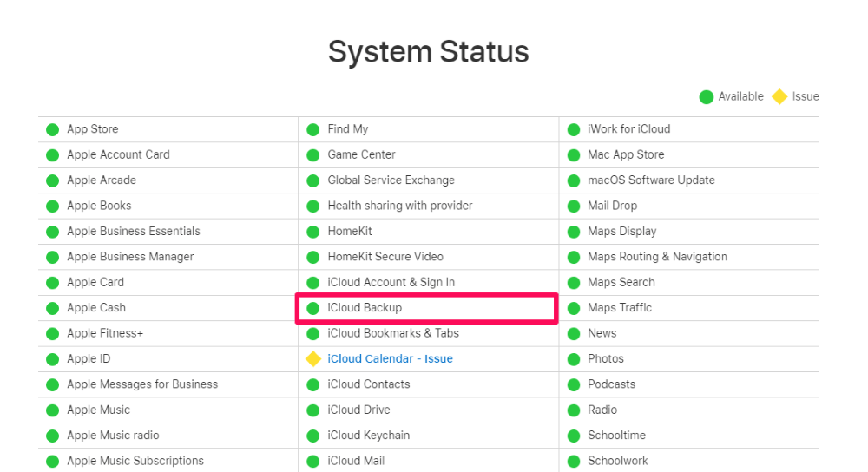868x472 pixels.
Task: Click the macOS Software Update entry
Action: (x=652, y=180)
